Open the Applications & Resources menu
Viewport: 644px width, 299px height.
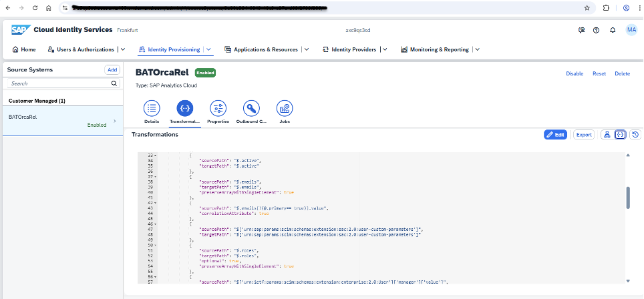tap(261, 49)
